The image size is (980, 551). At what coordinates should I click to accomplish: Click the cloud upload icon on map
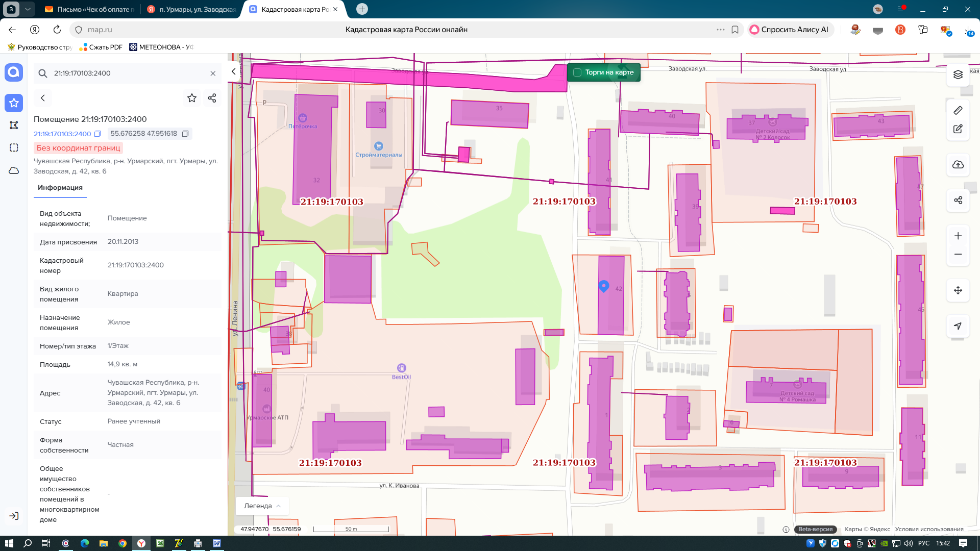click(958, 165)
